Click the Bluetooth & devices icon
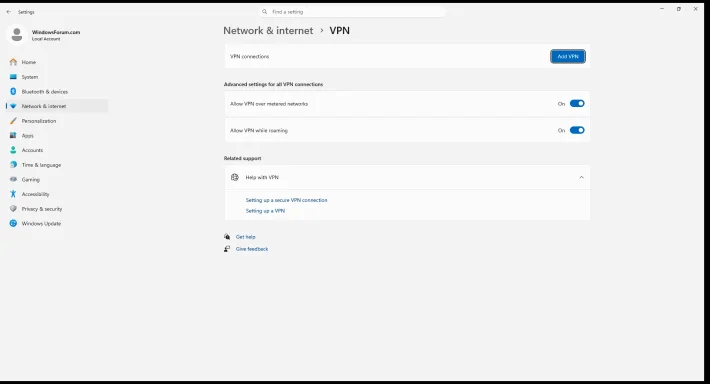710x384 pixels. [13, 91]
